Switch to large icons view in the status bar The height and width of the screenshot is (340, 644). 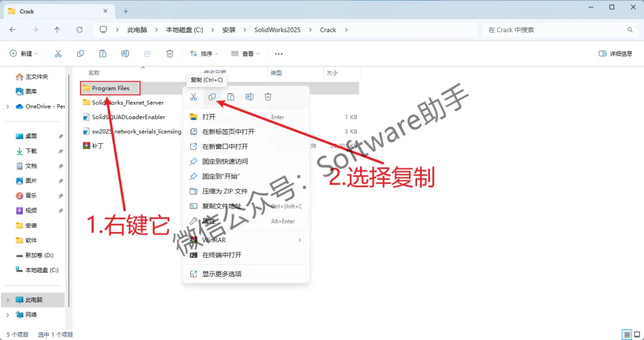pyautogui.click(x=636, y=334)
